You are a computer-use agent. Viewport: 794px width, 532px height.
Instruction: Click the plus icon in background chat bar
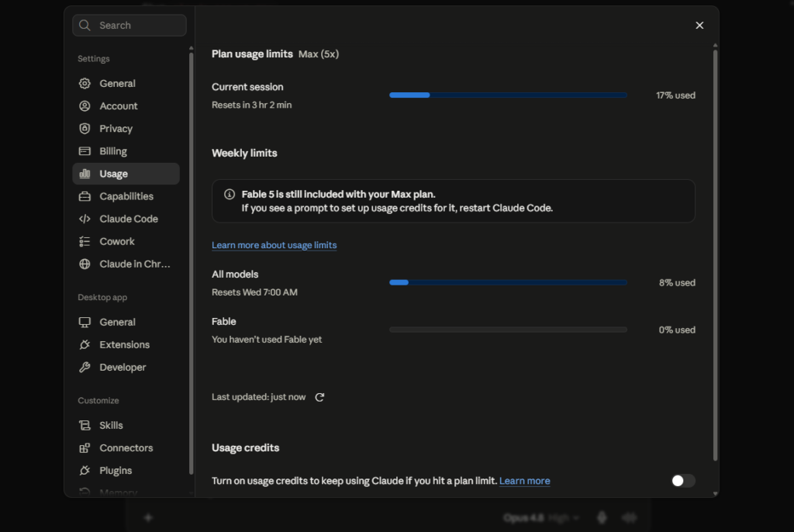coord(148,517)
